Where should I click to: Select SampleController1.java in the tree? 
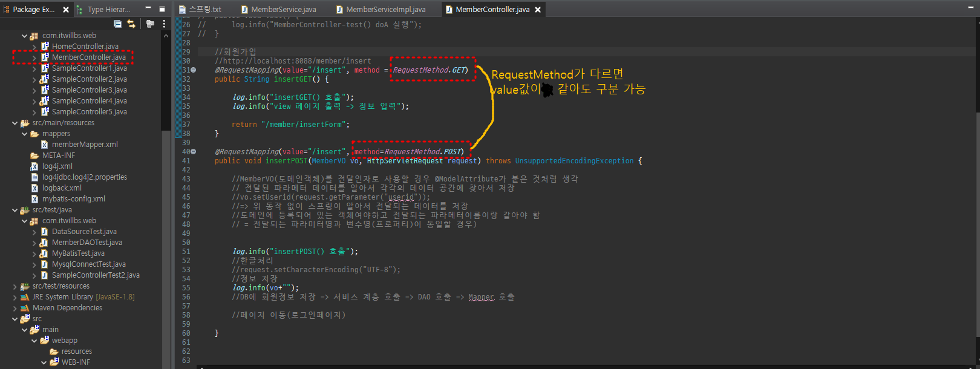coord(90,68)
